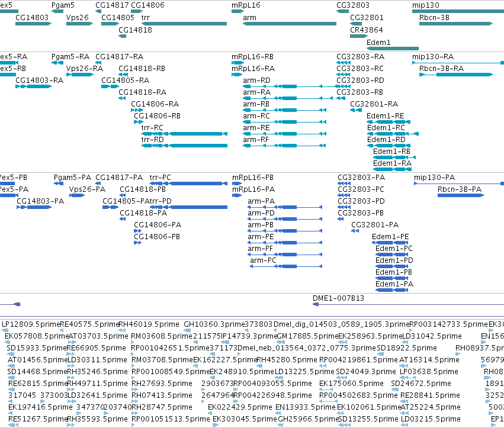Click transcript CG14803-RA
504x428 pixels.
point(33,86)
